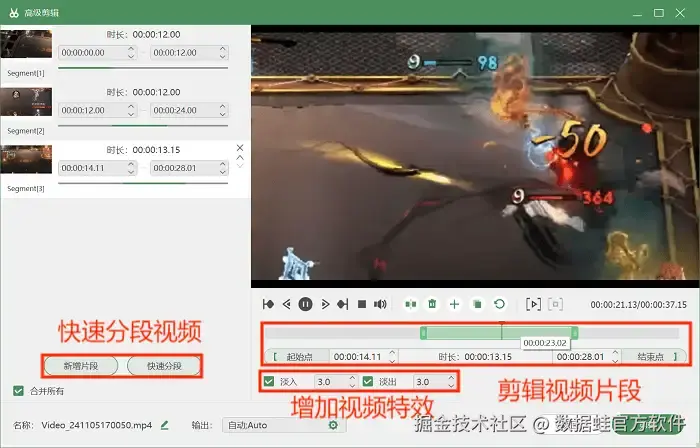The height and width of the screenshot is (448, 700).
Task: Increase the 淡入 fade-in value 3.0
Action: coord(352,378)
